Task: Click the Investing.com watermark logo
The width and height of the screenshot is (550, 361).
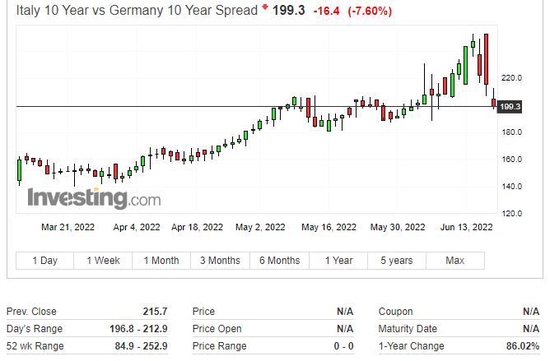Action: (94, 198)
